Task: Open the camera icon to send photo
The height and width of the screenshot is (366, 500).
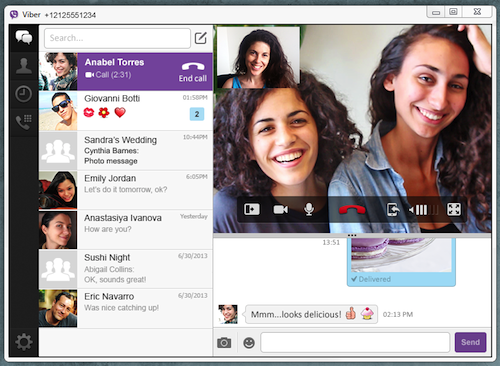Action: 224,343
